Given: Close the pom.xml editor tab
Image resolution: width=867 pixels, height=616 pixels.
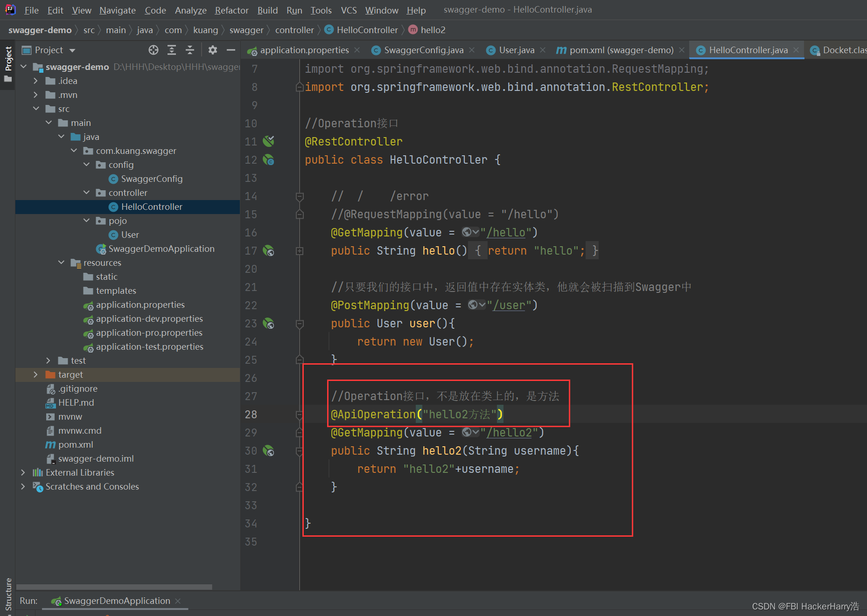Looking at the screenshot, I should coord(682,50).
